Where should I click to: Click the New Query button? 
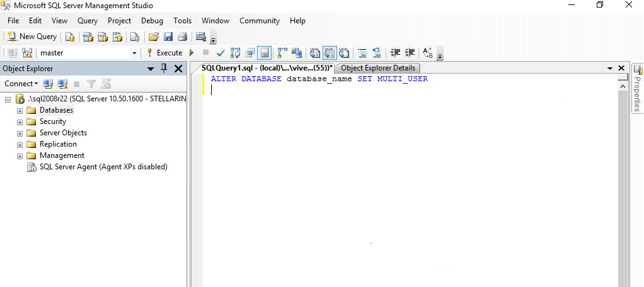pos(32,37)
